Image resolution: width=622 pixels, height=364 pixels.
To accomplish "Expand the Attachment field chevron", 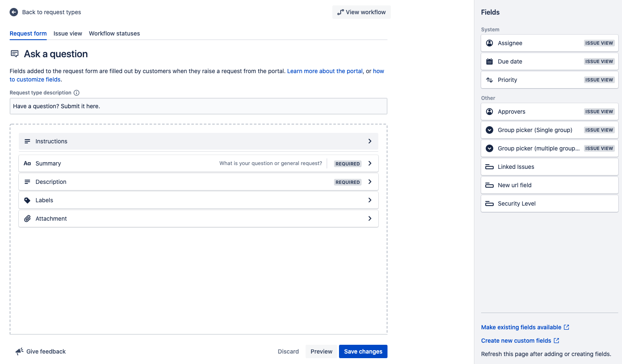I will coord(370,219).
